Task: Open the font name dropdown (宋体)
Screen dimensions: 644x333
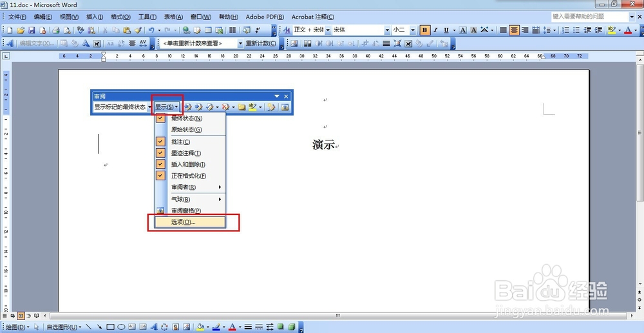Action: [x=387, y=30]
